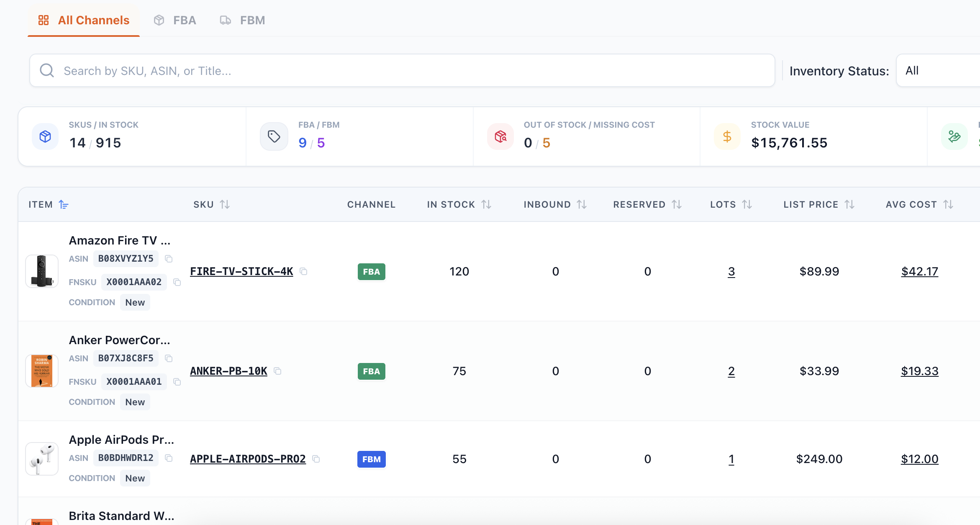Copy the B07XJ8C8F5 ASIN
The image size is (980, 525).
(169, 358)
